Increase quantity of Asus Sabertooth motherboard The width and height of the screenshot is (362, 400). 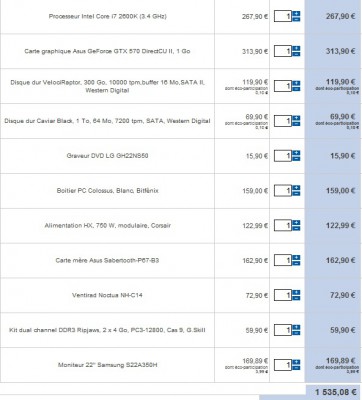(296, 258)
